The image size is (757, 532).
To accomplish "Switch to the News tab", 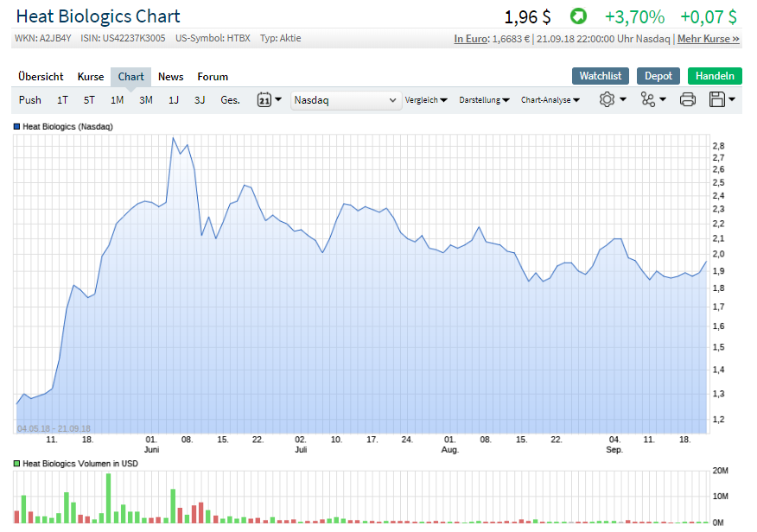I will (x=170, y=76).
